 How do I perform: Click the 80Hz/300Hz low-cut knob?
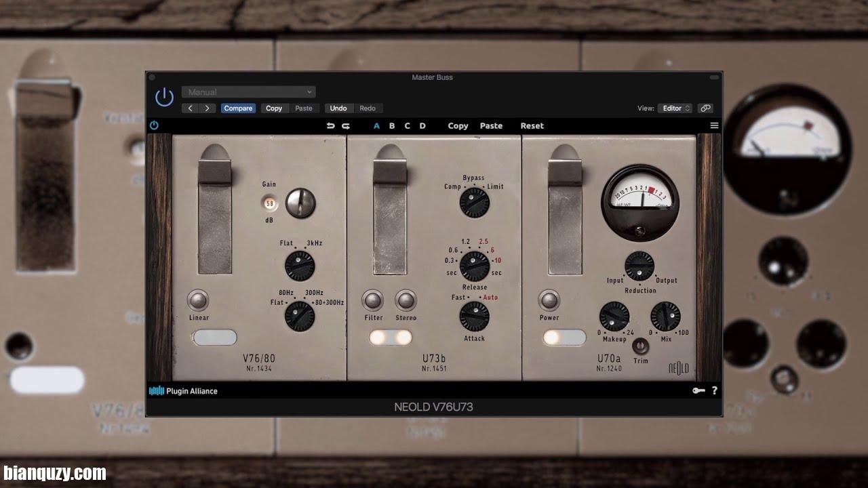(300, 316)
